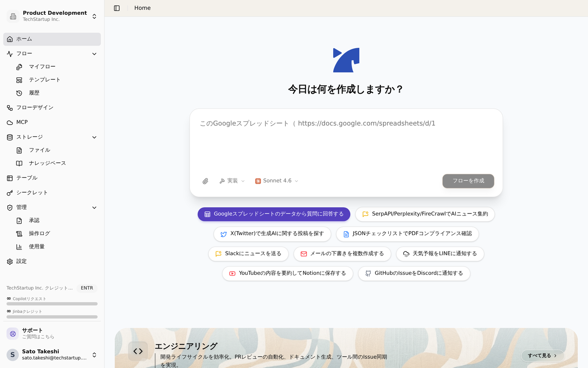Click the secrets key icon
This screenshot has height=368, width=588.
(x=10, y=193)
